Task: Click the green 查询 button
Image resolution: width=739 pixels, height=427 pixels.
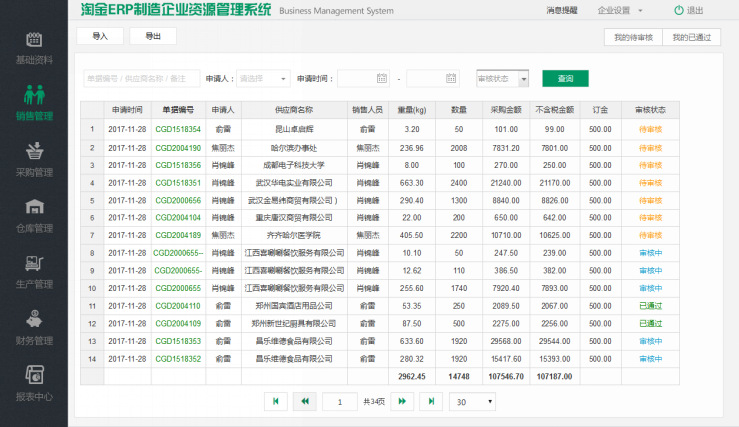Action: click(x=565, y=78)
